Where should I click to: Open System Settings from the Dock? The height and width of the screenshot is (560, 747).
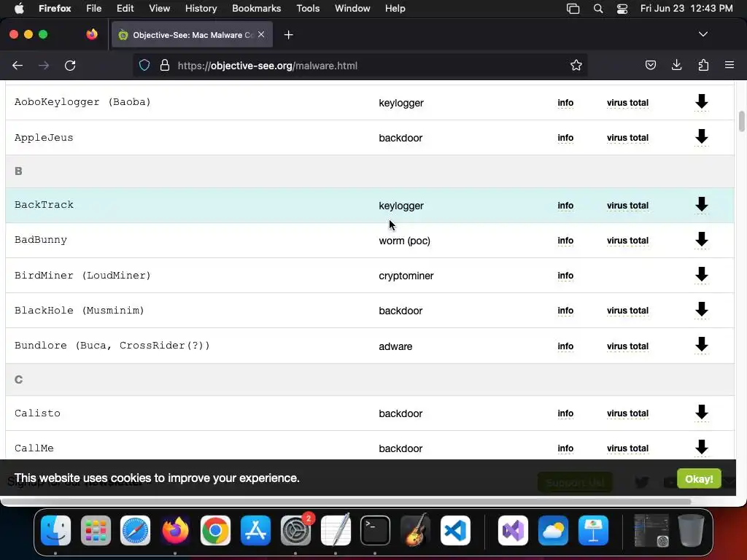(295, 530)
